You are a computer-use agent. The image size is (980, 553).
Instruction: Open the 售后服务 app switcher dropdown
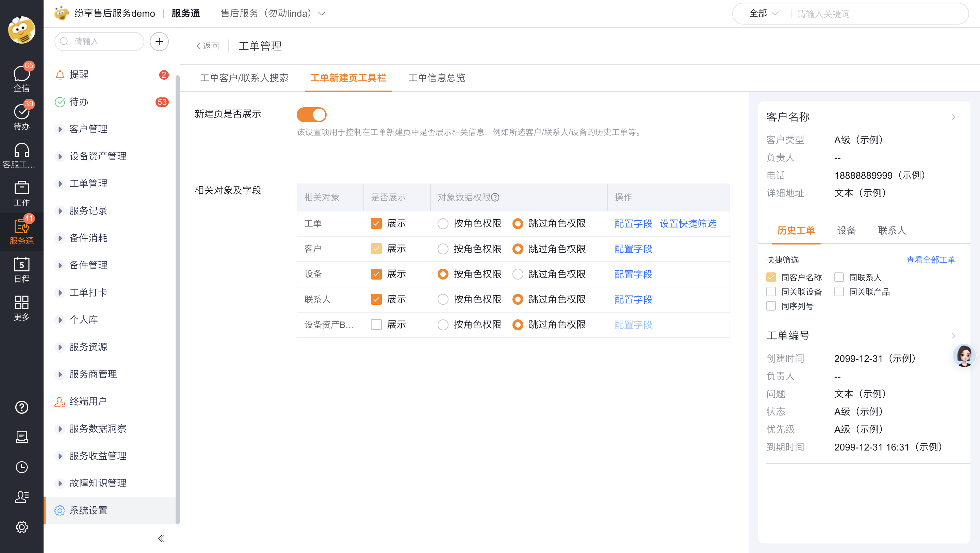point(273,13)
